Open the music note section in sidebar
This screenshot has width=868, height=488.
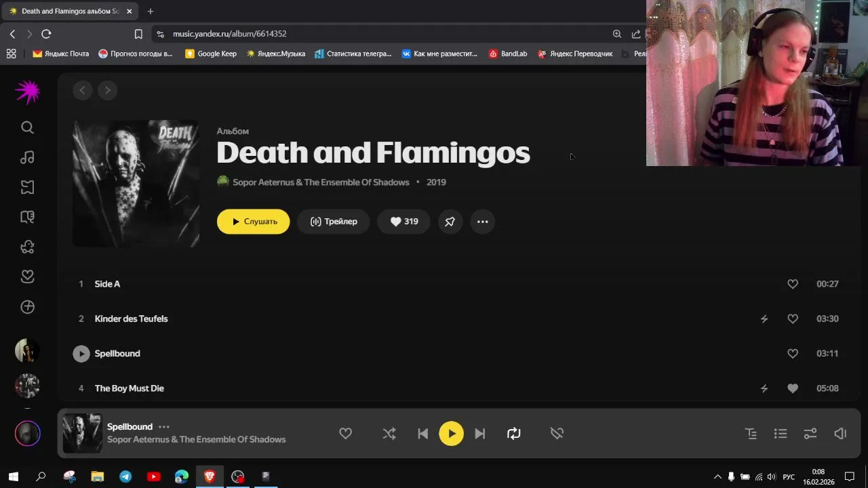27,157
